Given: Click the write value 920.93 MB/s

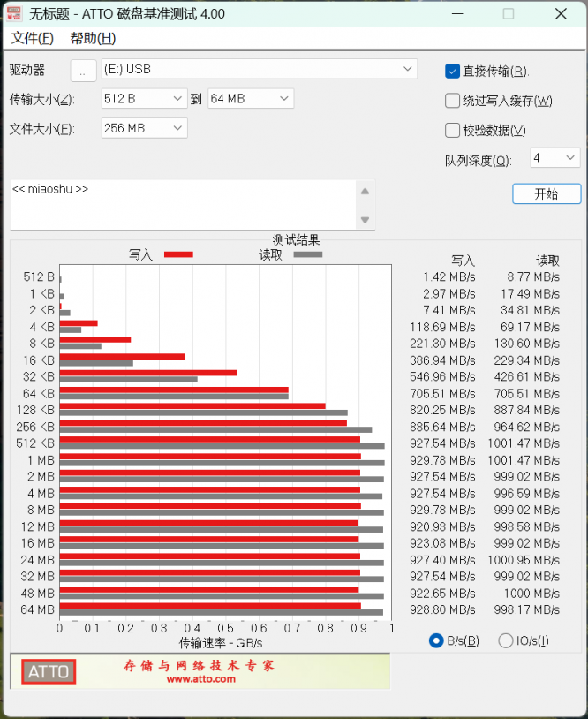Looking at the screenshot, I should [x=442, y=526].
